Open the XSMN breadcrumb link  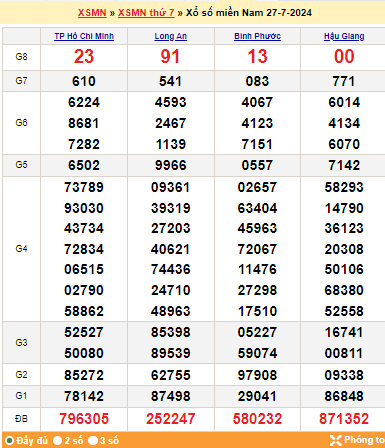(x=92, y=13)
